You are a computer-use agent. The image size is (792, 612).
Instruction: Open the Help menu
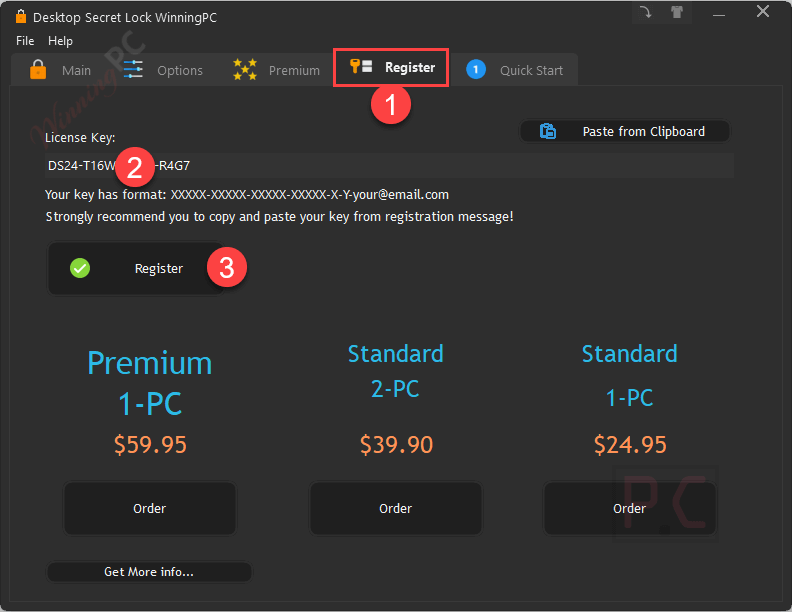60,41
